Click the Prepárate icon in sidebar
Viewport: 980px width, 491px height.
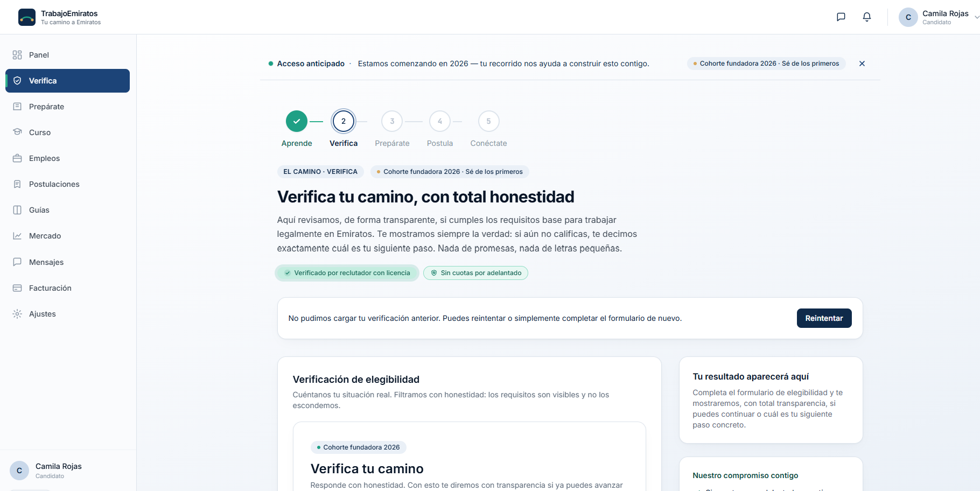click(17, 107)
